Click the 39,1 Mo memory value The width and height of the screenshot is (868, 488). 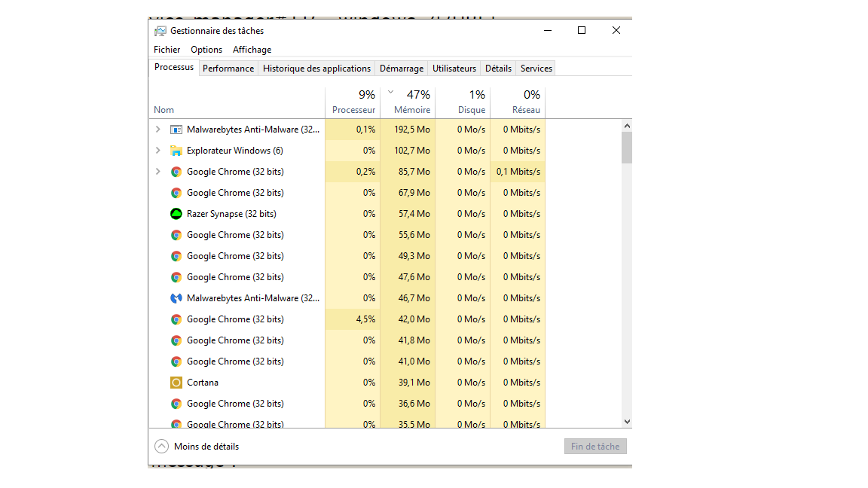tap(414, 383)
